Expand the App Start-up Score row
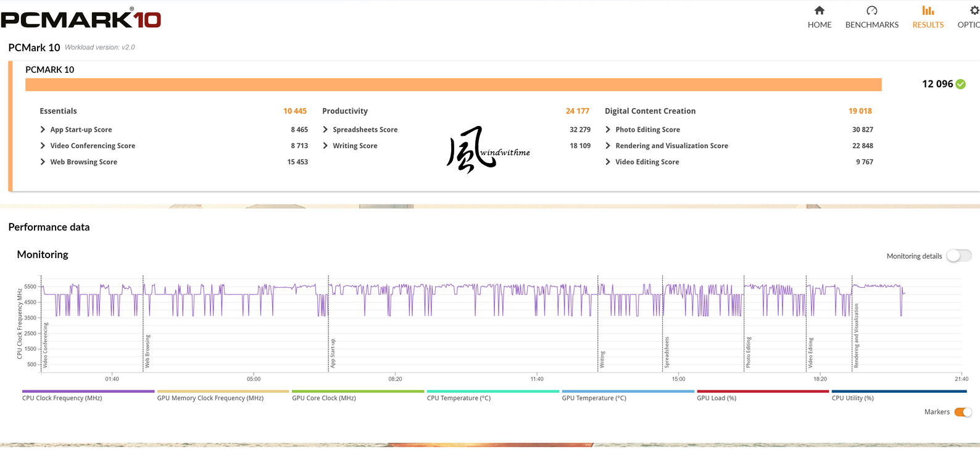The width and height of the screenshot is (980, 457). (x=43, y=130)
